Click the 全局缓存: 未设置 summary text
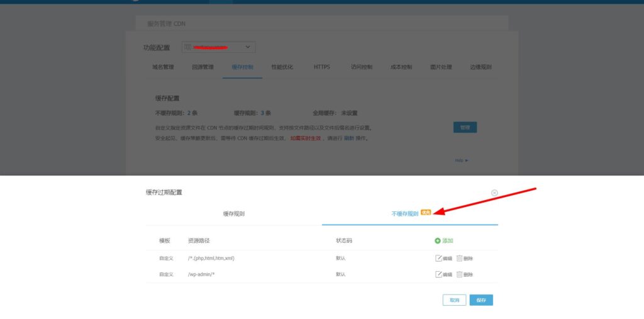 pyautogui.click(x=335, y=113)
